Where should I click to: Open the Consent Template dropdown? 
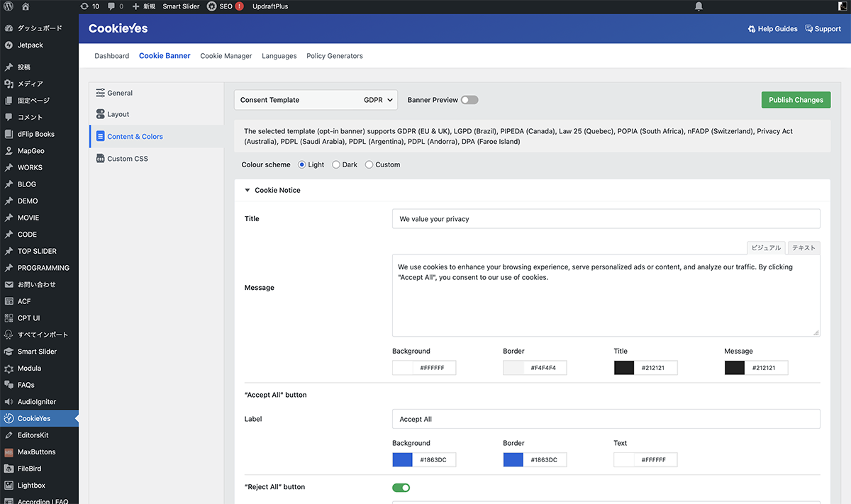pos(316,100)
